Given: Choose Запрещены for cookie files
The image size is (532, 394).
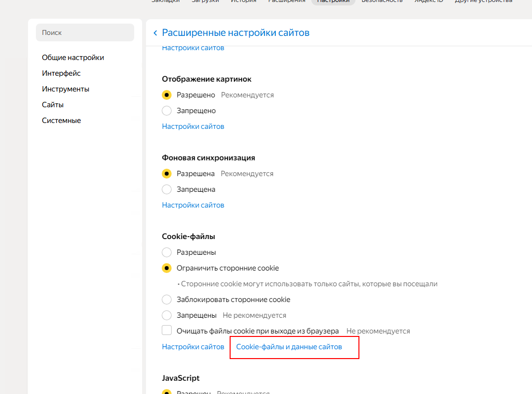Looking at the screenshot, I should [x=167, y=315].
